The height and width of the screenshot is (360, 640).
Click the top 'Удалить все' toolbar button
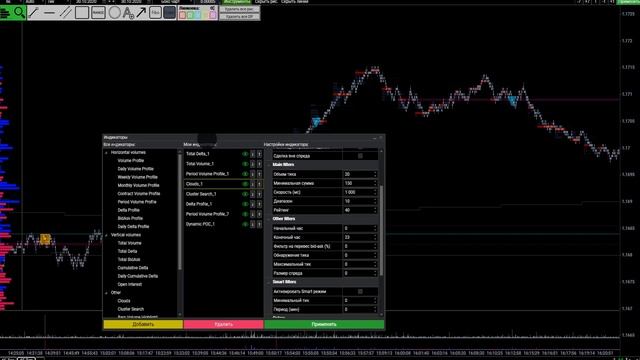(239, 9)
